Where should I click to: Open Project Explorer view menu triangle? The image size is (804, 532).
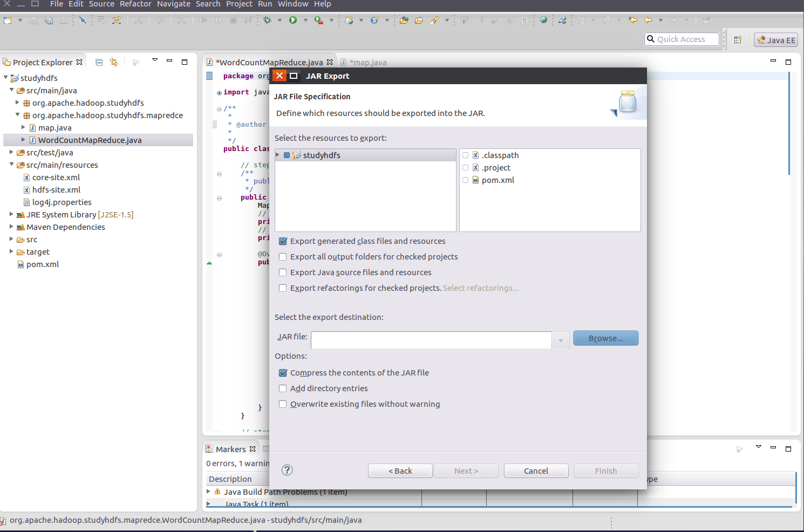[x=155, y=60]
